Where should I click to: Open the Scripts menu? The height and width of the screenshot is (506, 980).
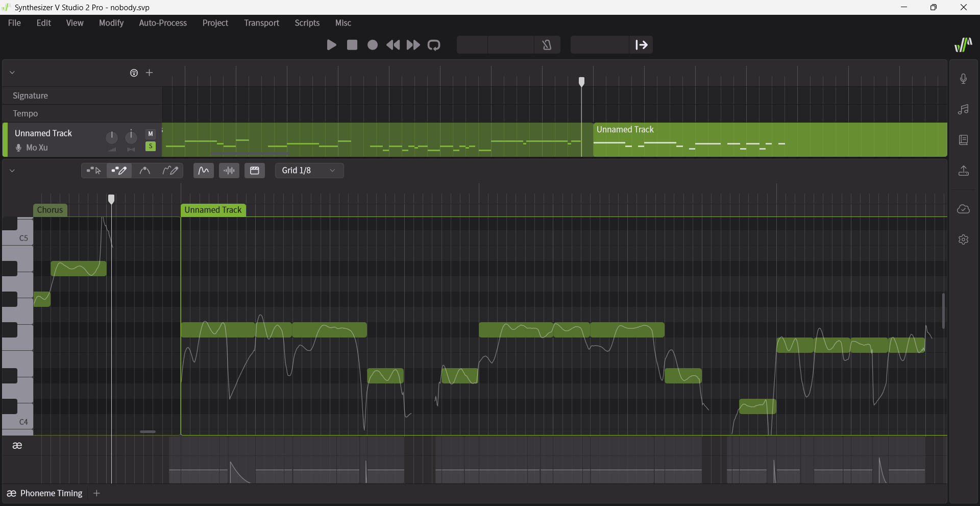[x=307, y=23]
